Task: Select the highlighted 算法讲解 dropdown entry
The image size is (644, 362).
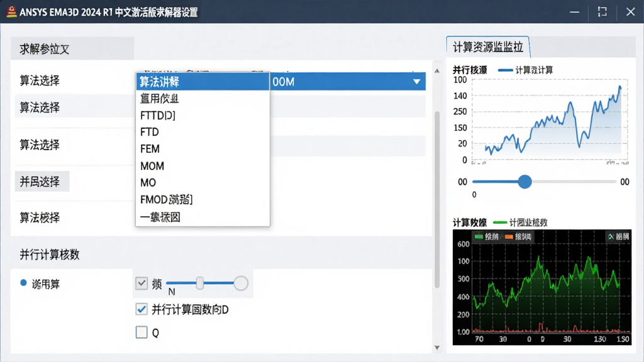Action: [203, 82]
